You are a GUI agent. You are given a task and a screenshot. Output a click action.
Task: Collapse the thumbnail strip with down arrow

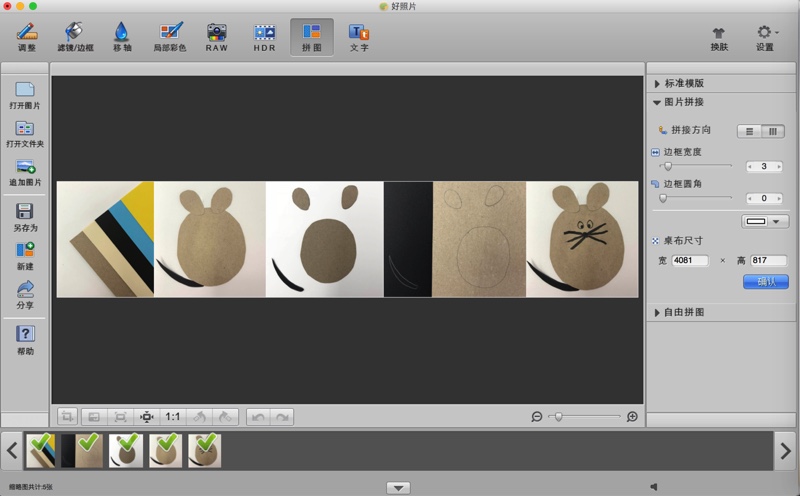tap(398, 488)
